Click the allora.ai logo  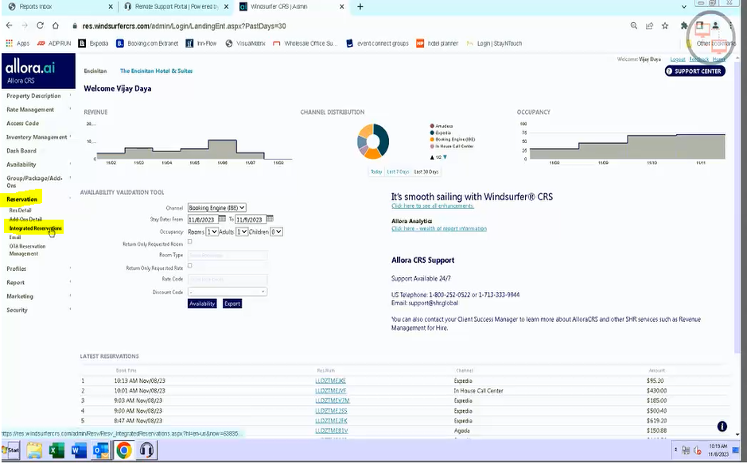(38, 71)
